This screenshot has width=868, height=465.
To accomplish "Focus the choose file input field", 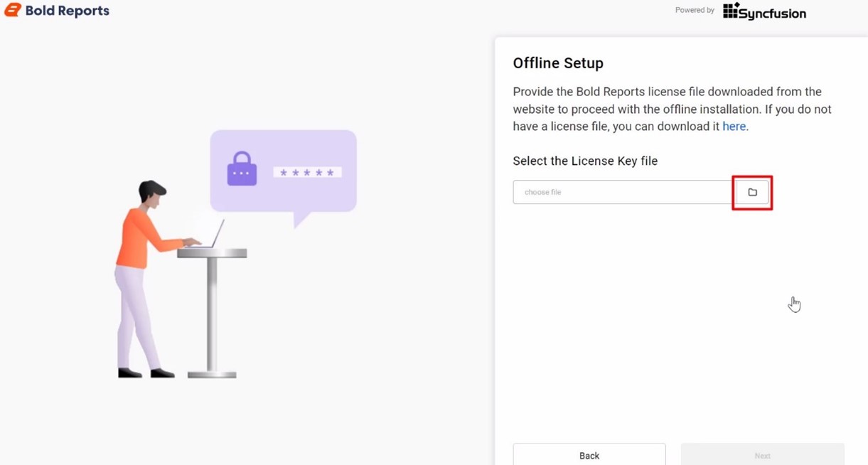I will click(x=623, y=192).
